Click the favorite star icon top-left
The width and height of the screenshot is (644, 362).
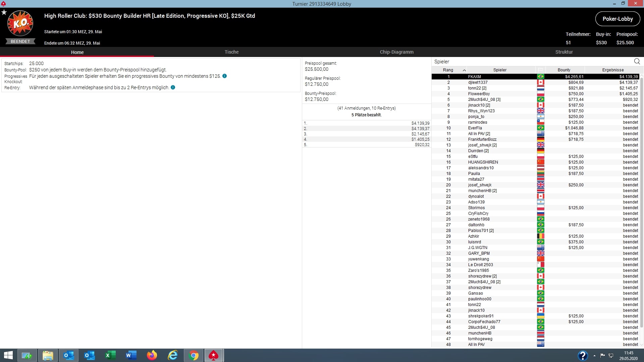4,12
